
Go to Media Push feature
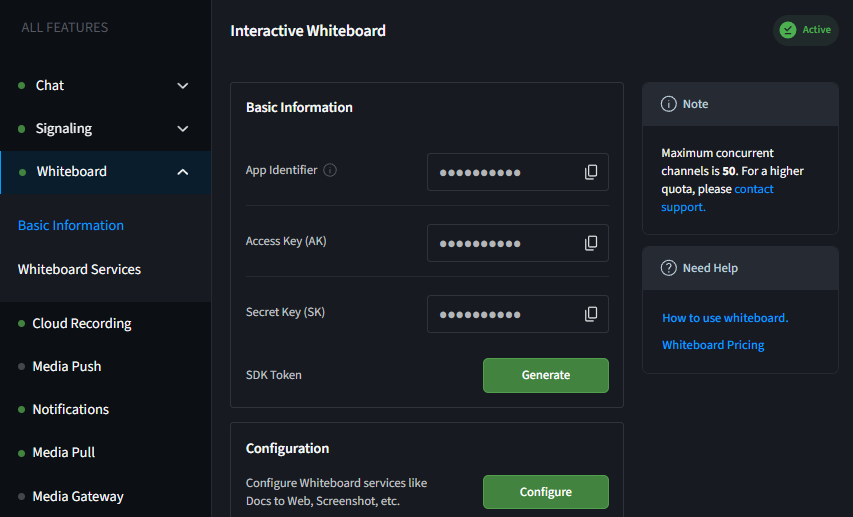tap(67, 366)
